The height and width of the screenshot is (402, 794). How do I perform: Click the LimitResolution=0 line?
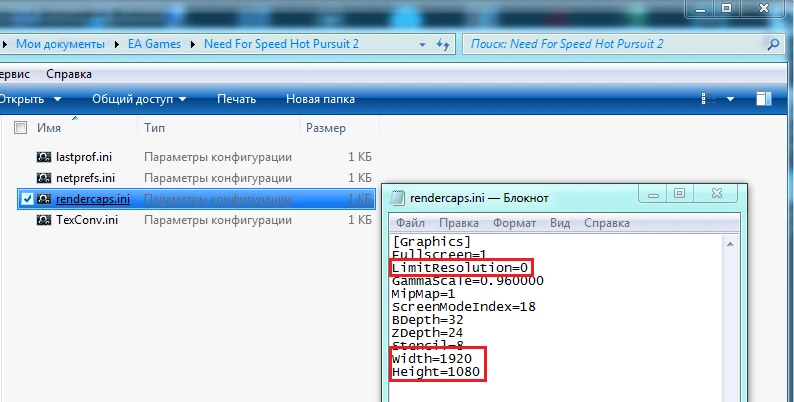coord(460,267)
